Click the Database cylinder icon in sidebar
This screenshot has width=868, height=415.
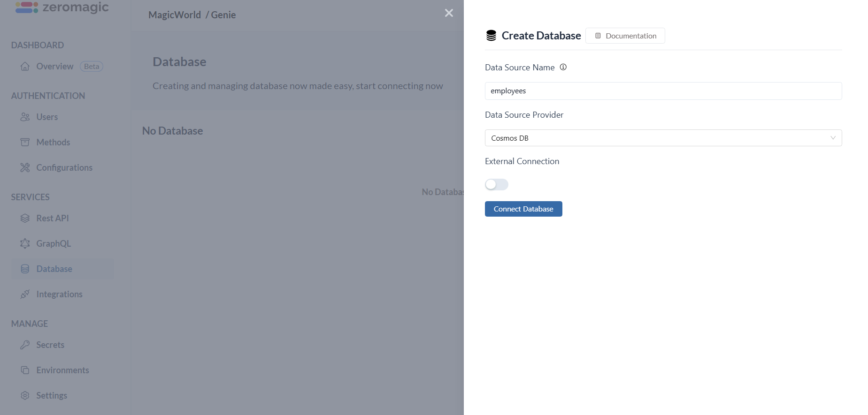(x=25, y=269)
